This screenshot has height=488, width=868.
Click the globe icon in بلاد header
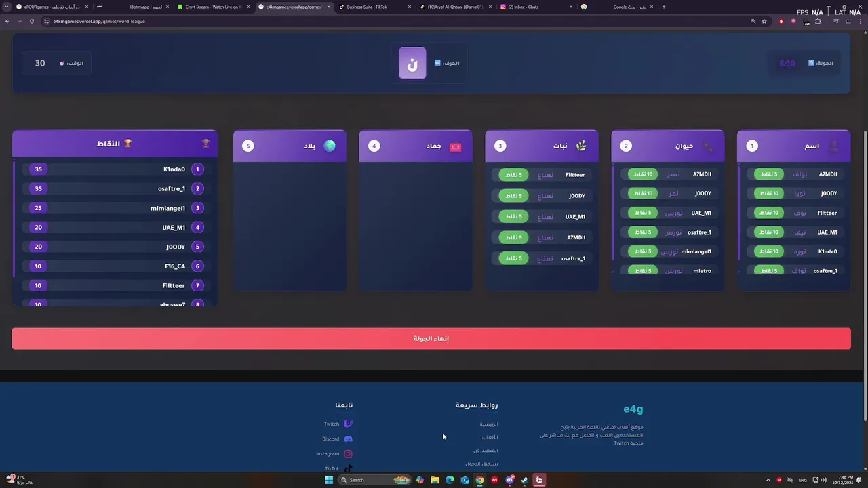(330, 146)
